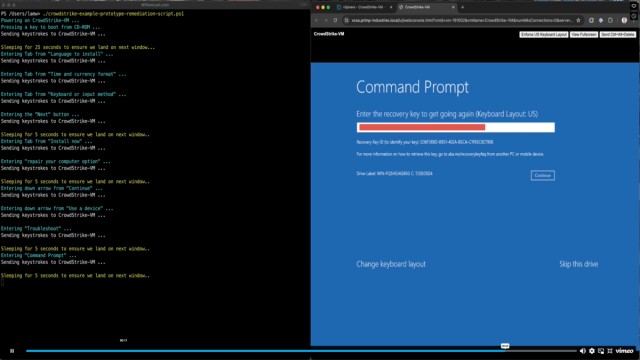
Task: Click the Recovery Key ID text line
Action: click(x=424, y=142)
